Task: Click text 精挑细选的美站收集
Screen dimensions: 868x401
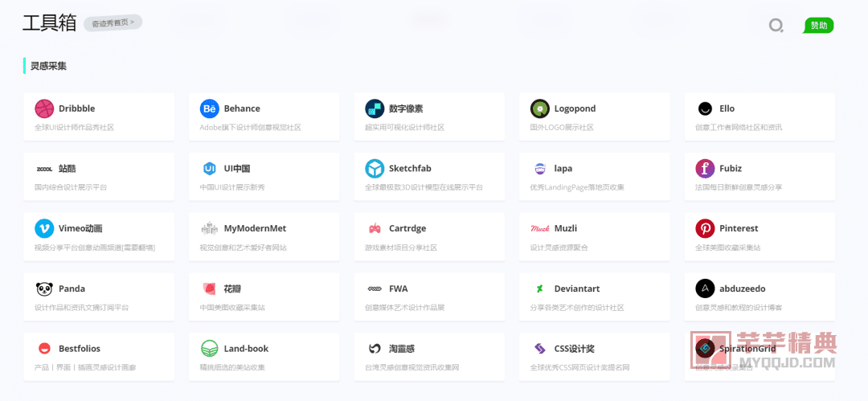Action: 232,367
